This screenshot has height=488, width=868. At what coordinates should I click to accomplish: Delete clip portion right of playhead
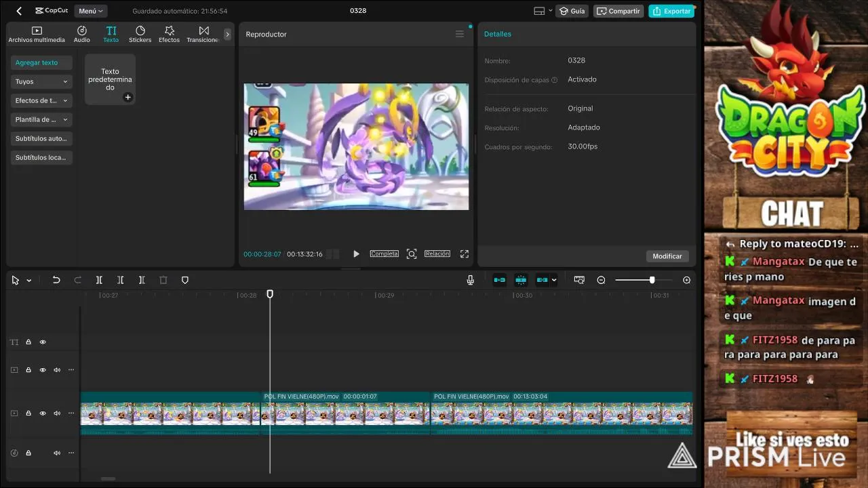coord(142,280)
